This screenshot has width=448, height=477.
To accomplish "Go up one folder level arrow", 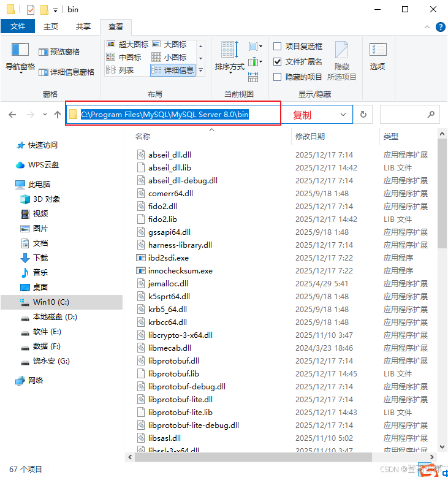I will tap(57, 115).
